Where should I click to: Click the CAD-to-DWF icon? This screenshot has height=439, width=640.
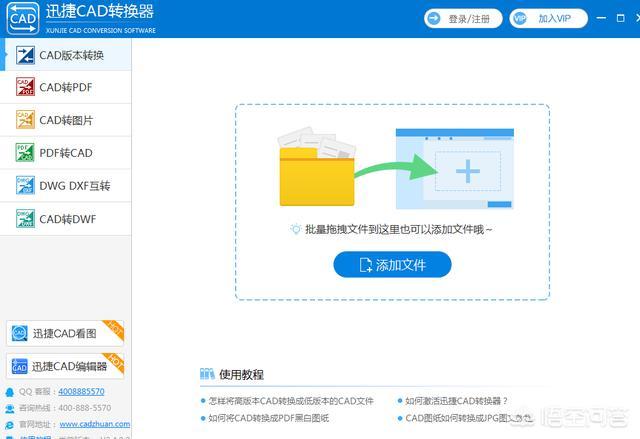[x=25, y=218]
